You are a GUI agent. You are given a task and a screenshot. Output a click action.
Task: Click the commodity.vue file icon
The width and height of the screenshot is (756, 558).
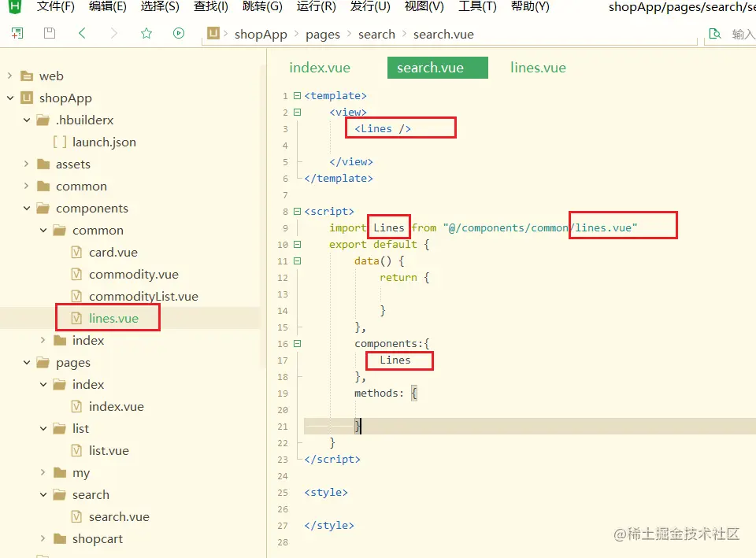76,274
